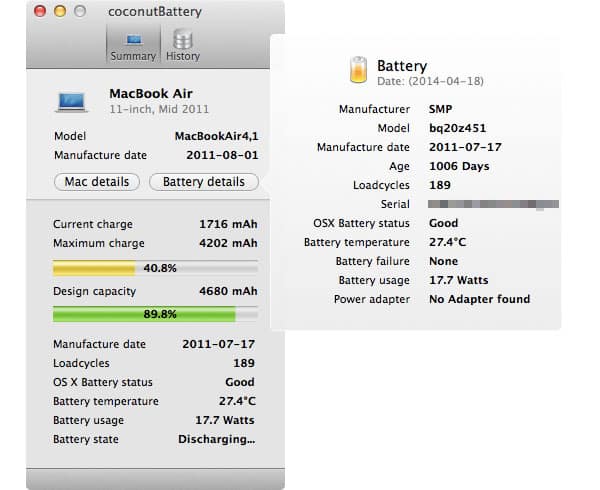Open the Mac details popover
Viewport: 600px width, 490px height.
96,182
